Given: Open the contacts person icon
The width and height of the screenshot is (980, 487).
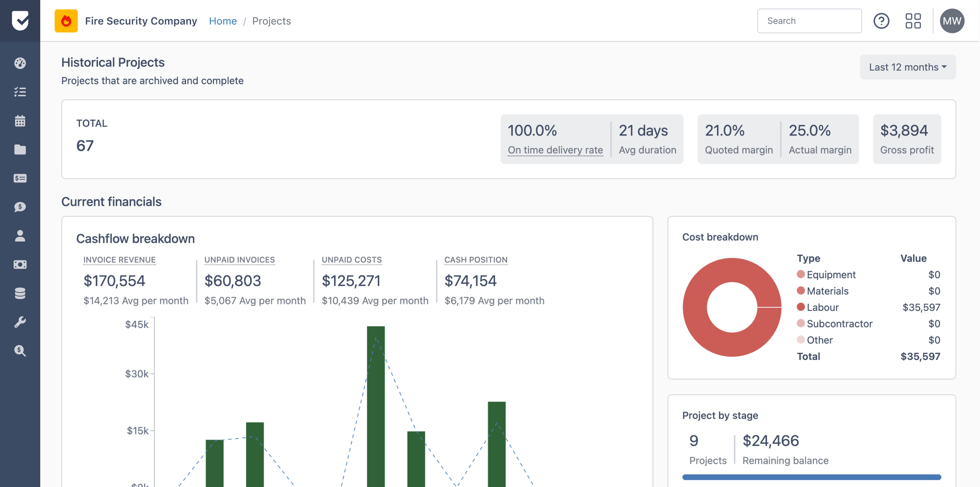Looking at the screenshot, I should (x=20, y=236).
